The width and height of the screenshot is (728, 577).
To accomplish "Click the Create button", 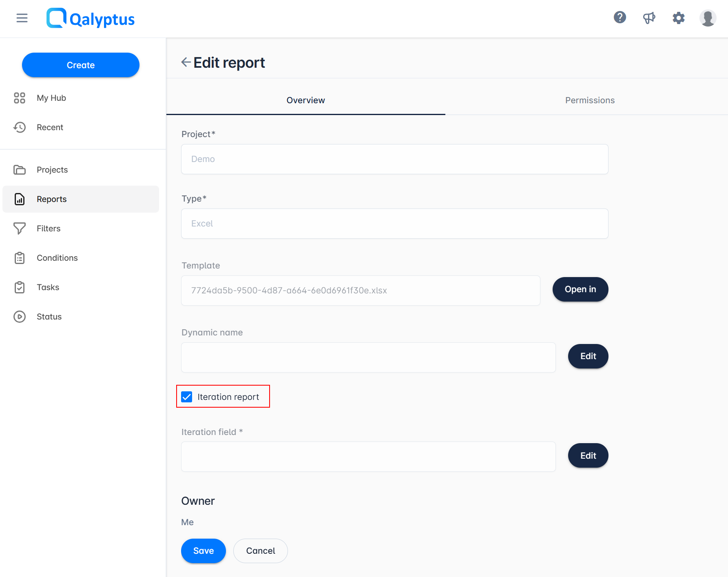I will point(80,64).
